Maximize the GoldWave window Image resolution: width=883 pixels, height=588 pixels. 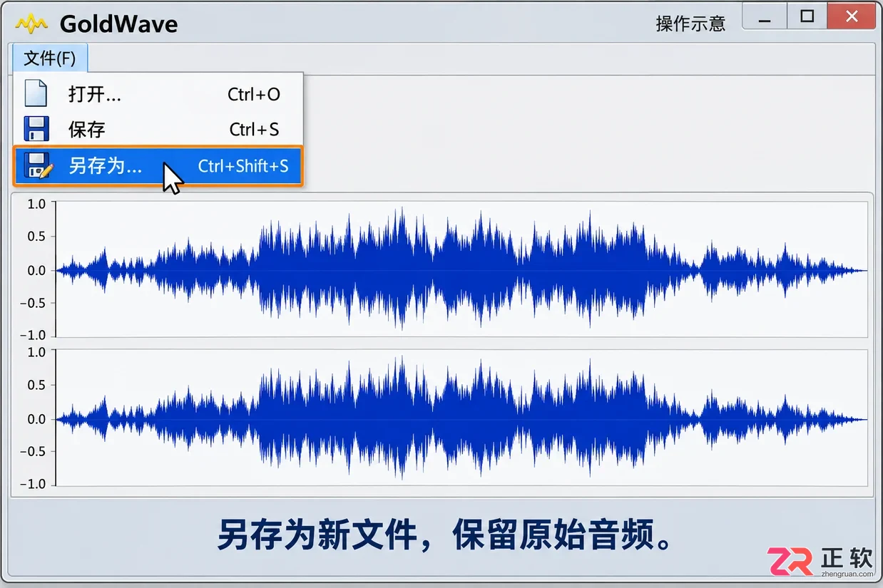(x=807, y=16)
